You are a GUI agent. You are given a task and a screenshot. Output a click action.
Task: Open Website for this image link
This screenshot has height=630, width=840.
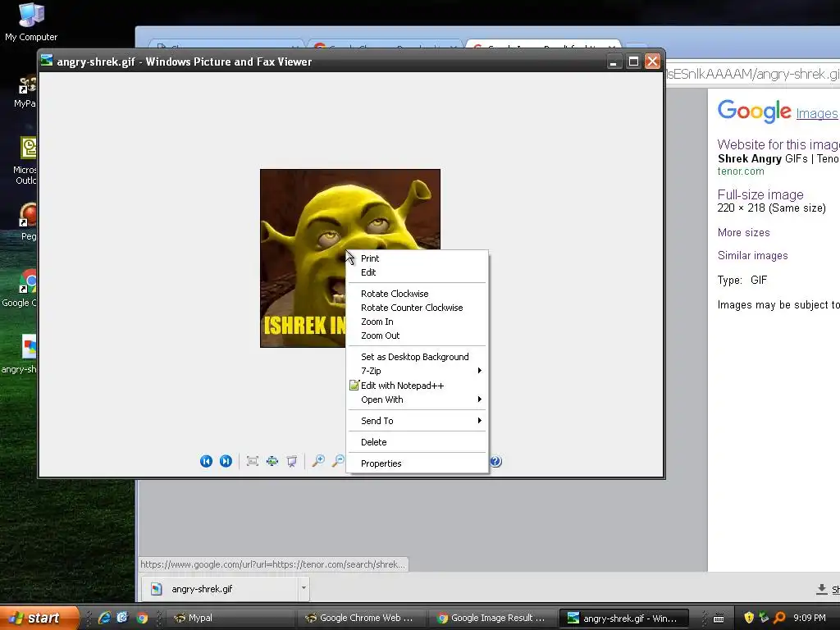[778, 144]
